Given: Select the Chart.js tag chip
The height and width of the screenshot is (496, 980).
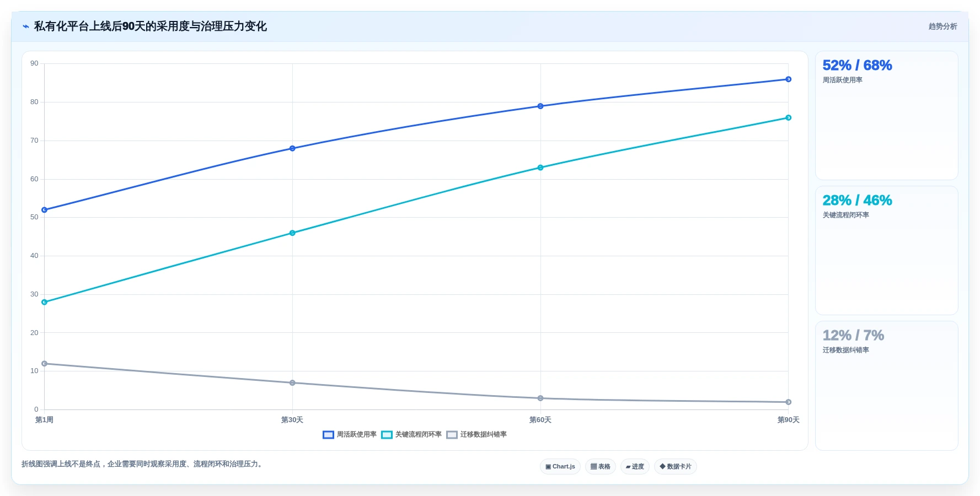Looking at the screenshot, I should 560,466.
